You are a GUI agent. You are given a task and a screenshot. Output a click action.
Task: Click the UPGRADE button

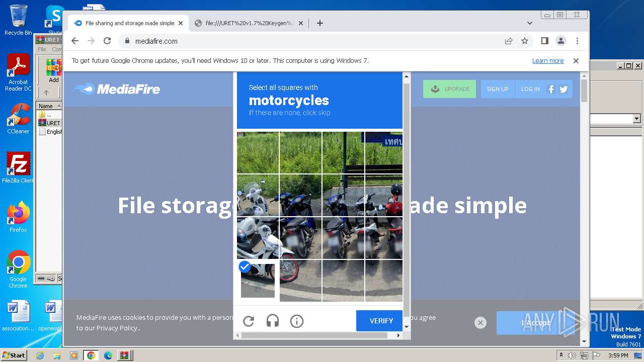[x=449, y=89]
